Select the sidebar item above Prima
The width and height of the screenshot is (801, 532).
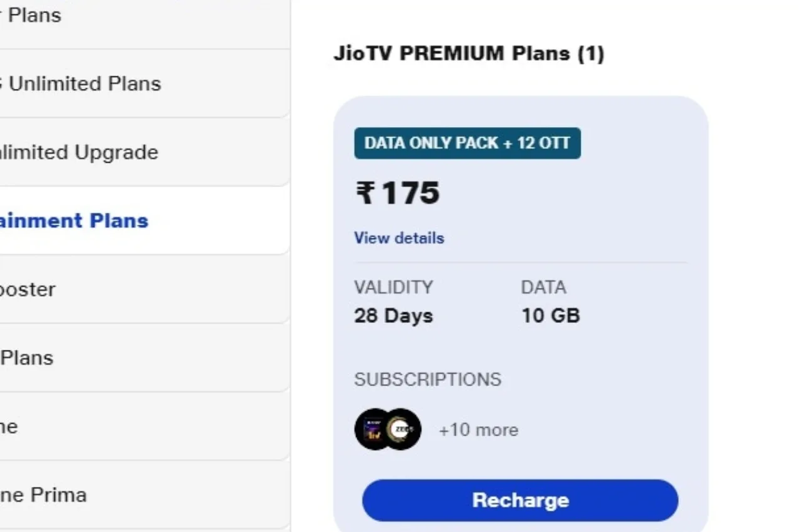[9, 426]
